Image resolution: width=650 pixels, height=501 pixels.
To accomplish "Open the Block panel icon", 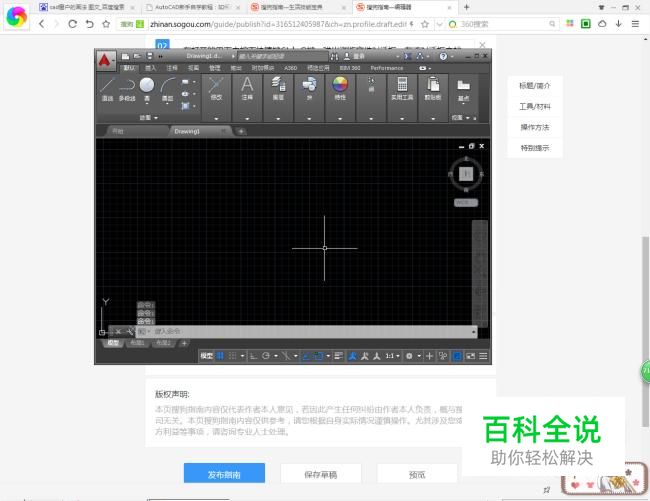I will click(309, 89).
